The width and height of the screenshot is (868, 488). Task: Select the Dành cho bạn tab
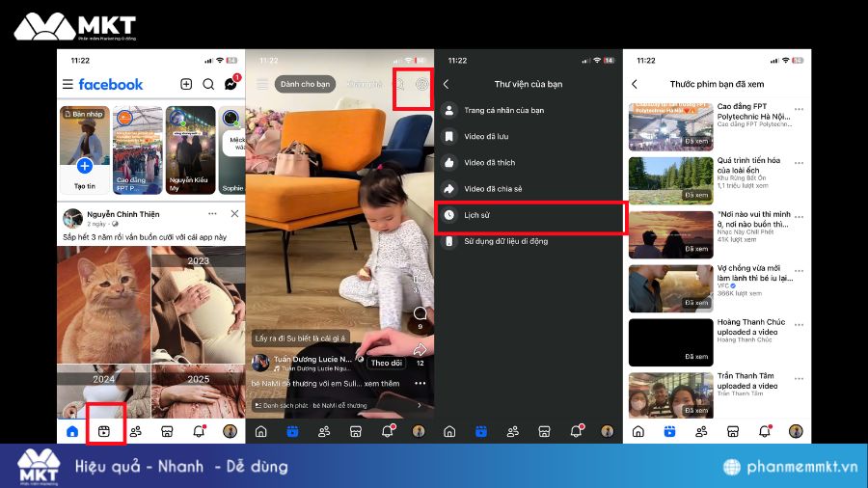[x=305, y=84]
